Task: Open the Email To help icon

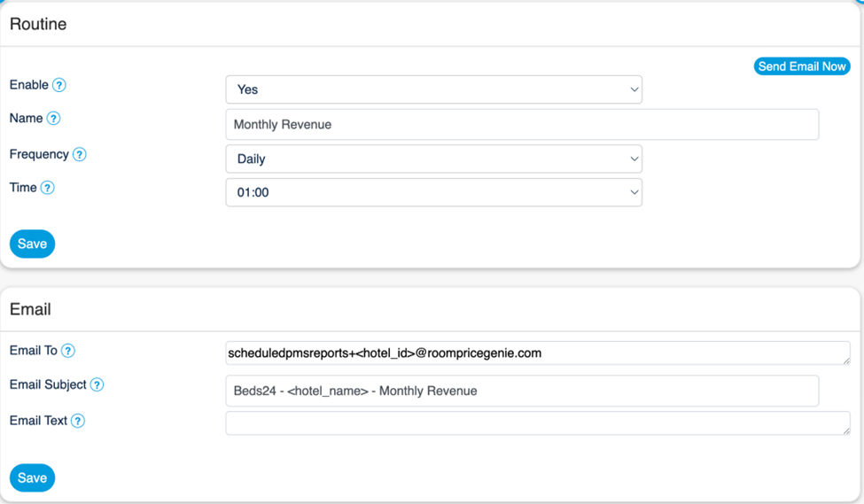Action: pyautogui.click(x=68, y=351)
